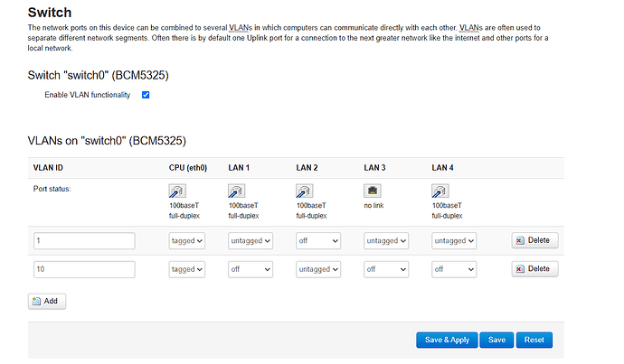Add a new VLAN entry

pyautogui.click(x=47, y=301)
